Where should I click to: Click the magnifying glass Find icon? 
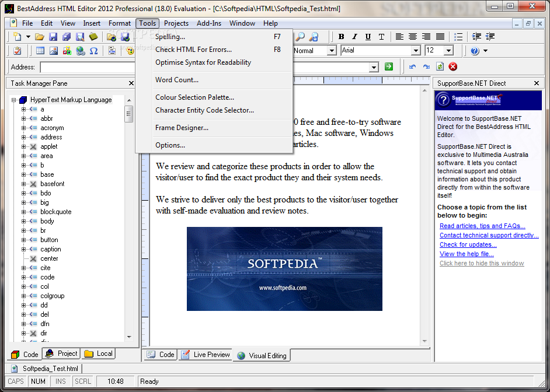pos(300,36)
